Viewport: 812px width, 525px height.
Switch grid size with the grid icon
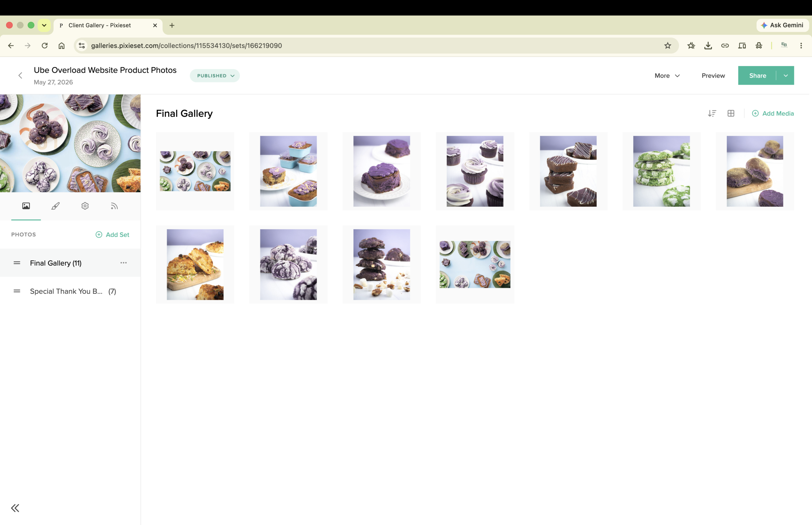click(731, 114)
